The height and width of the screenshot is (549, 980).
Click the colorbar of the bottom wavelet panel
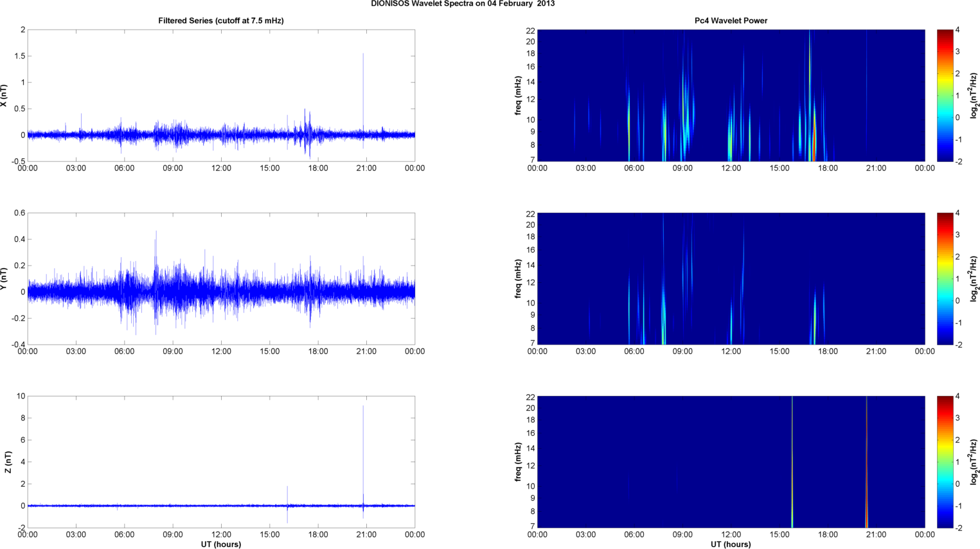pyautogui.click(x=944, y=462)
